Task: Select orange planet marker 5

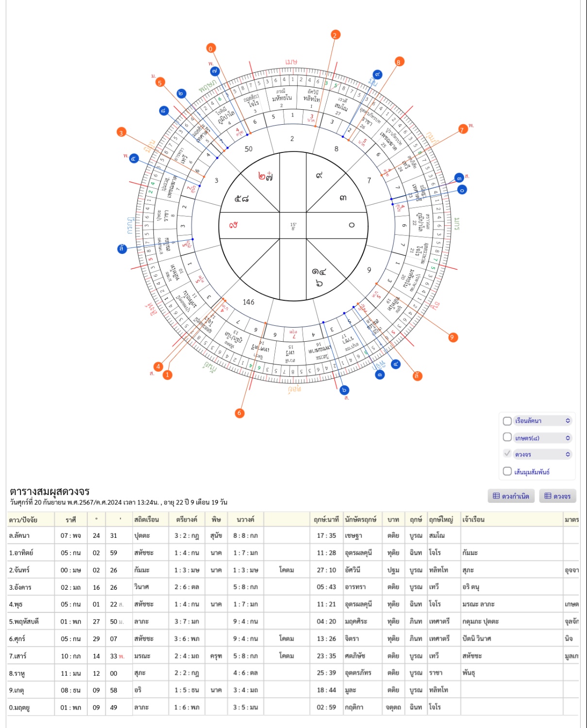Action: pos(160,83)
